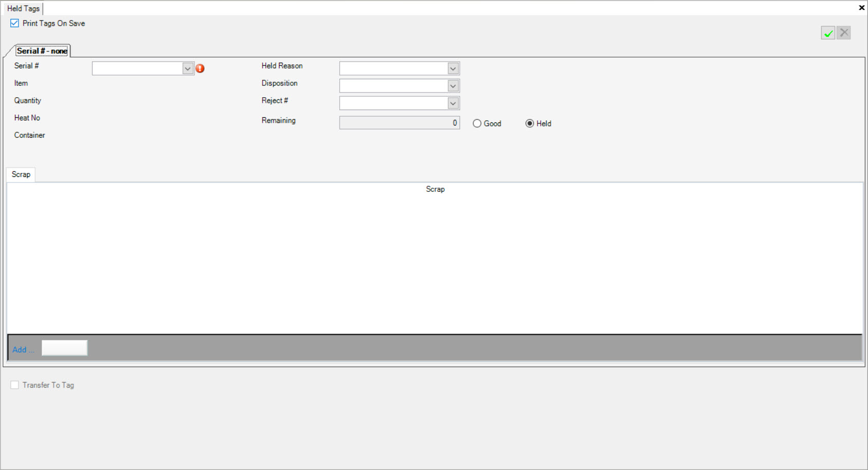Toggle the Print Tags On Save checkbox
This screenshot has width=868, height=470.
pyautogui.click(x=15, y=23)
